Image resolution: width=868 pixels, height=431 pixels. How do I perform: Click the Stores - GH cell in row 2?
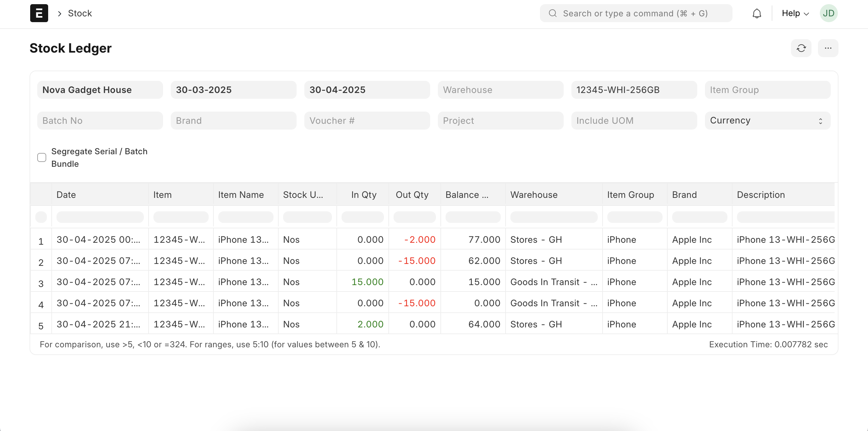[x=554, y=261]
